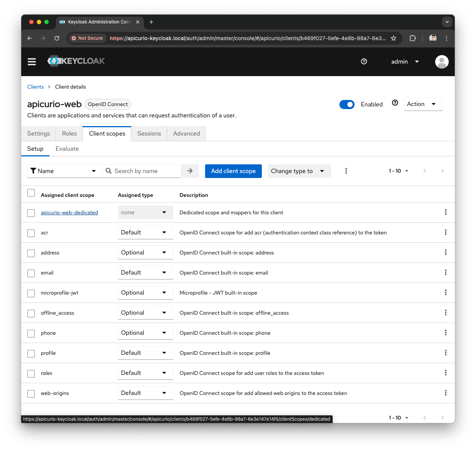Screen dimensions: 476x451
Task: Open the apicurio-web-dedicated scope link
Action: (x=69, y=212)
